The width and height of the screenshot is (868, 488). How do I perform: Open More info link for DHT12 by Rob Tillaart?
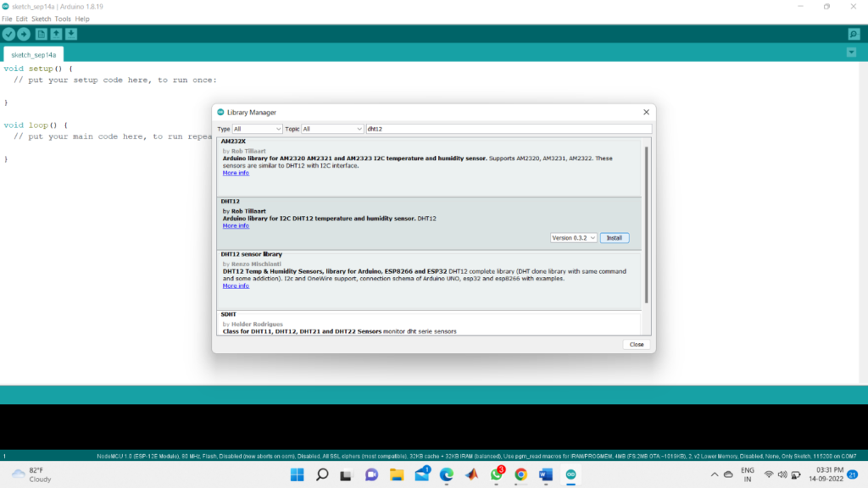click(x=236, y=225)
